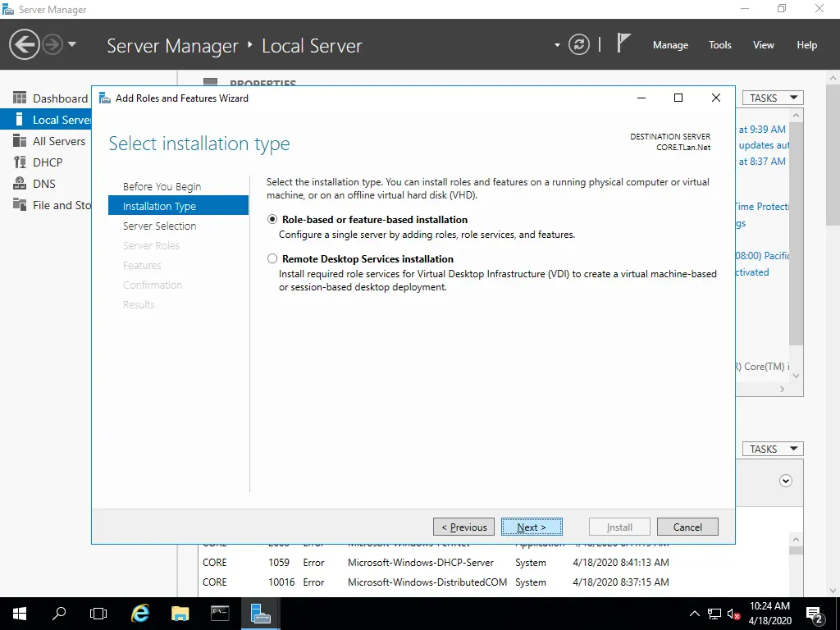The width and height of the screenshot is (840, 630).
Task: Go to Server Selection wizard step
Action: coord(159,226)
